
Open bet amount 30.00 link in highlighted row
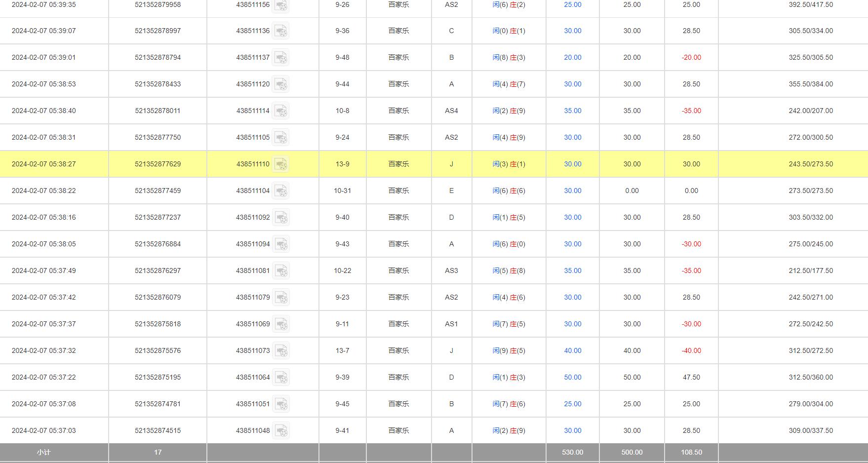click(x=573, y=164)
